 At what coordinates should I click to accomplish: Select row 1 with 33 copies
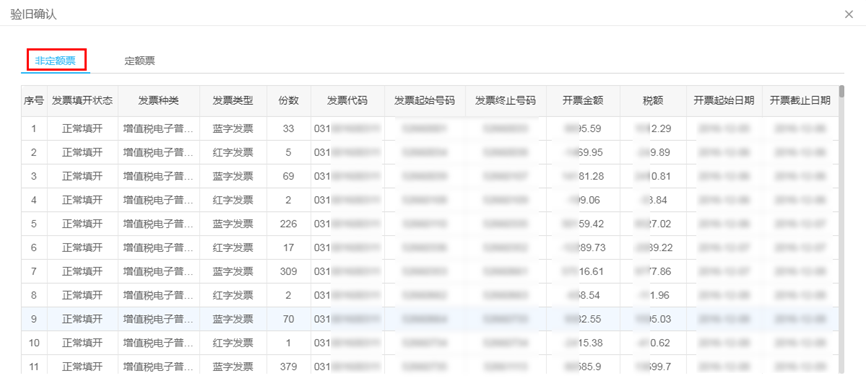coord(430,129)
